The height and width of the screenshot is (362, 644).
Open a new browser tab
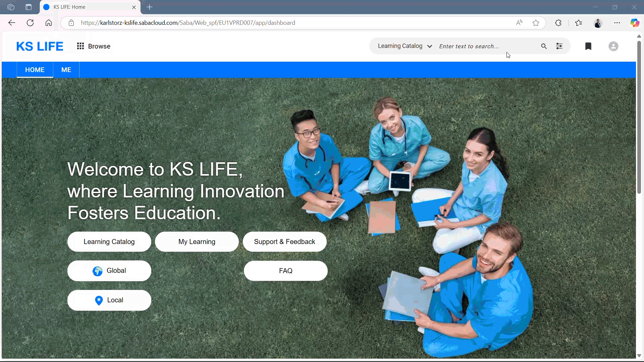[x=150, y=7]
